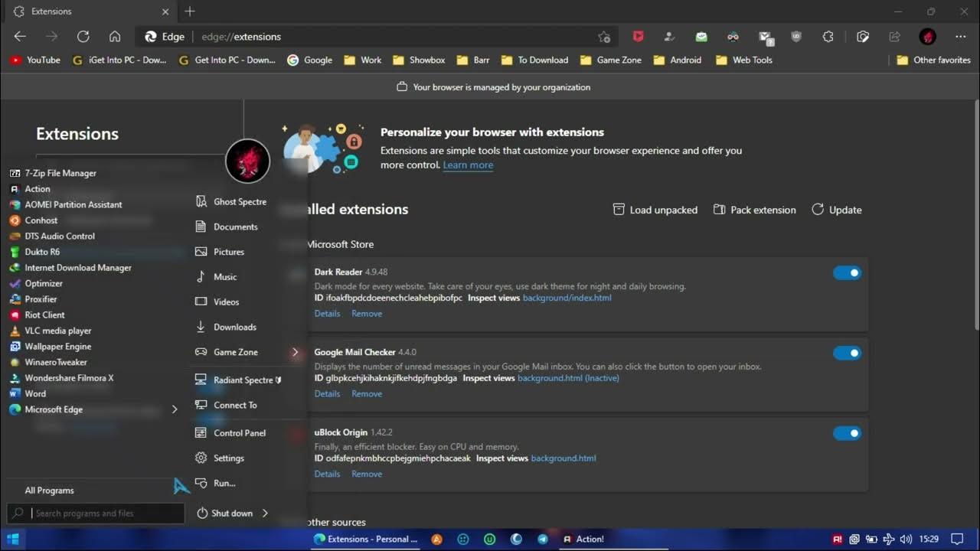Image resolution: width=980 pixels, height=551 pixels.
Task: Launch 7-Zip File Manager
Action: click(53, 173)
